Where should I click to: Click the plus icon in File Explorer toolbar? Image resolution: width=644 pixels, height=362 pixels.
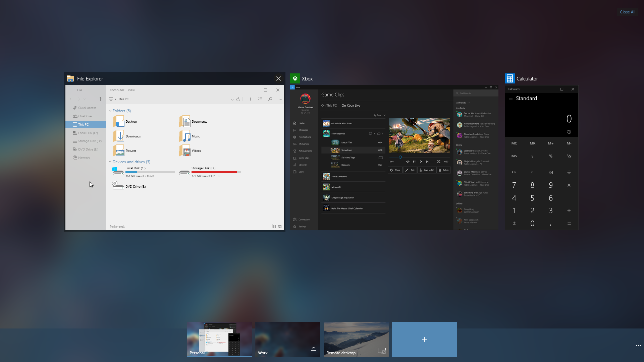coord(250,99)
